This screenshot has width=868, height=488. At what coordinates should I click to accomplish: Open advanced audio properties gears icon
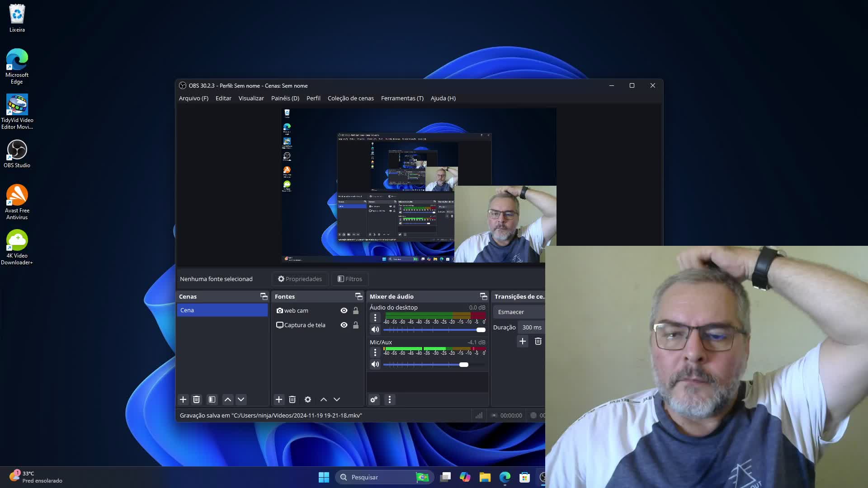coord(374,399)
